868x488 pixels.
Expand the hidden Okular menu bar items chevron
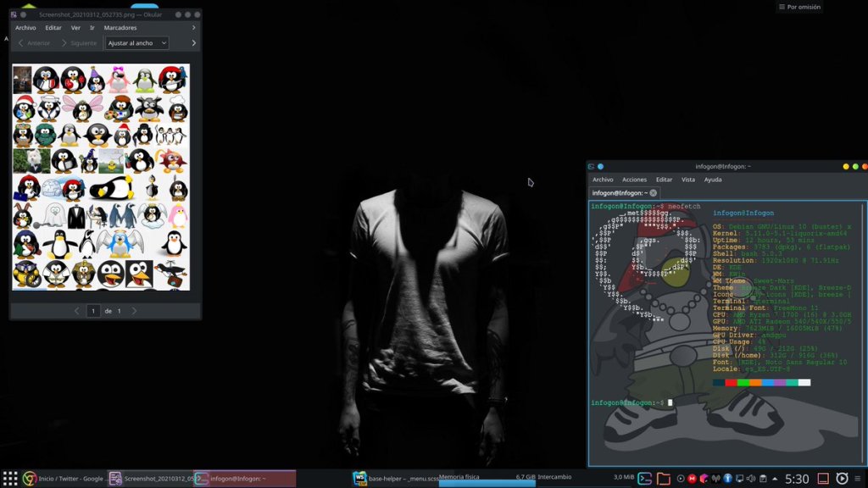[x=193, y=28]
